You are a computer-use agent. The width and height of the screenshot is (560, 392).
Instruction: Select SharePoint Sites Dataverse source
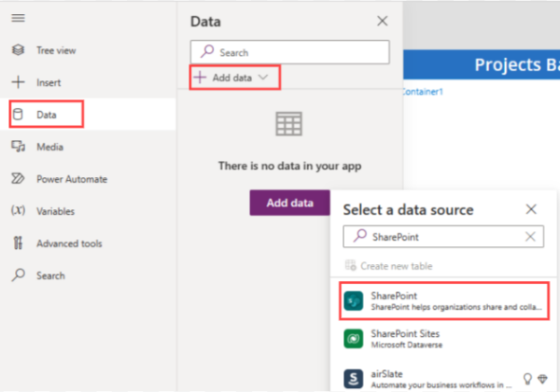tap(444, 339)
